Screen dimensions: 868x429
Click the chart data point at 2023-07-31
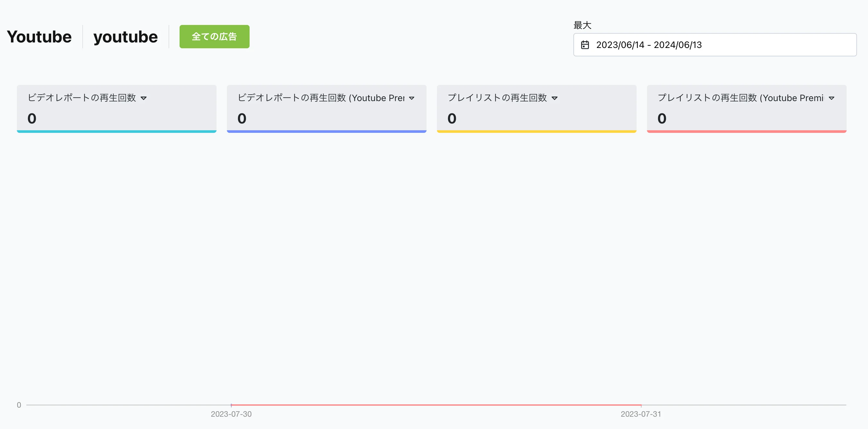(x=641, y=405)
